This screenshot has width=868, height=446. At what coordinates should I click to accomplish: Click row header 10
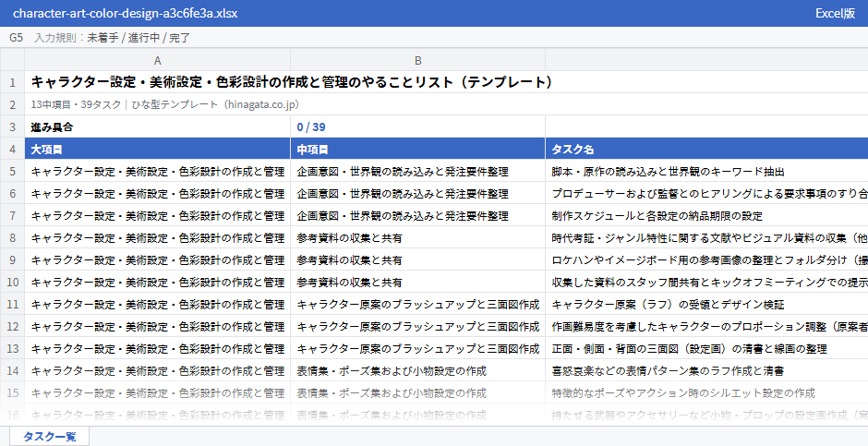[12, 282]
